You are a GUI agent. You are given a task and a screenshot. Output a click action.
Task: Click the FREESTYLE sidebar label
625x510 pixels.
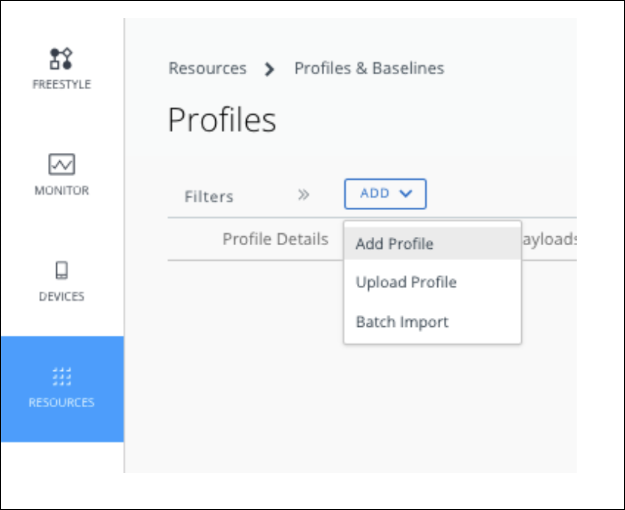(62, 85)
